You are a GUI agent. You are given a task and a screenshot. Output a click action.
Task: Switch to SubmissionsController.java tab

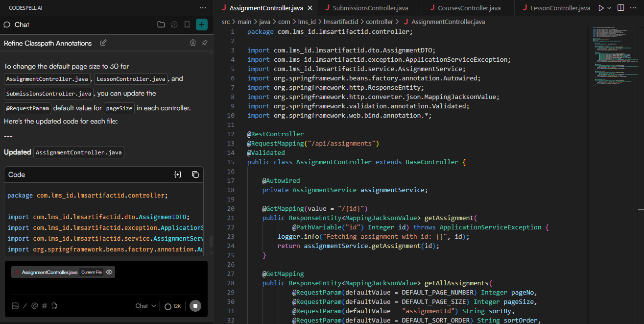coord(370,8)
